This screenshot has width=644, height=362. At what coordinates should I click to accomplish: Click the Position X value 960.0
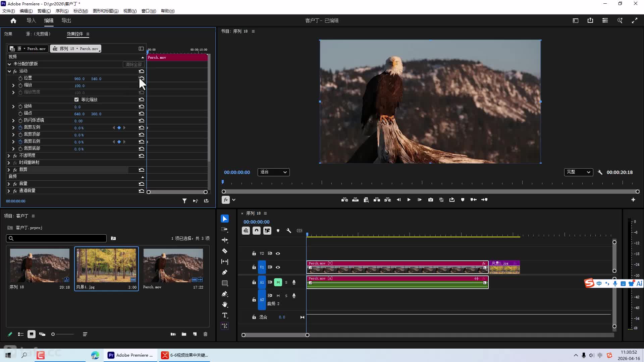click(x=79, y=79)
